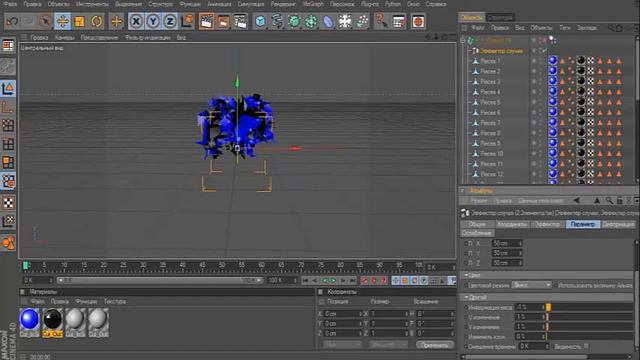The width and height of the screenshot is (640, 360).
Task: Open the scene and environment objects icon
Action: (345, 21)
